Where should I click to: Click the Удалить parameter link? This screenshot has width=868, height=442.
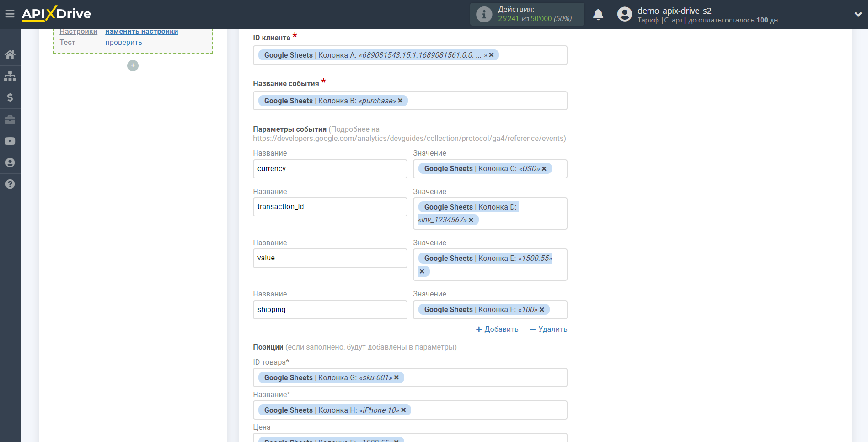click(x=548, y=329)
